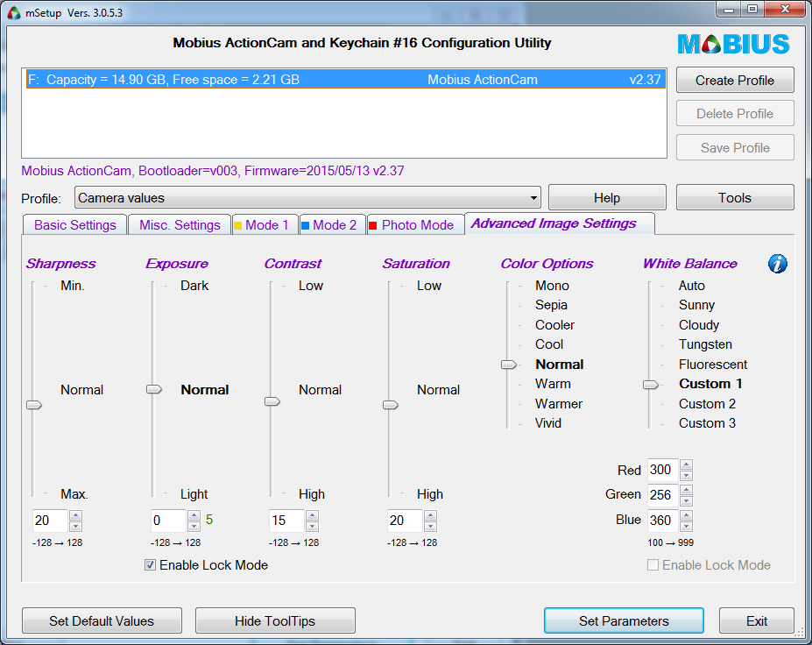Switch to Basic Settings tab
The height and width of the screenshot is (645, 812).
pyautogui.click(x=75, y=225)
